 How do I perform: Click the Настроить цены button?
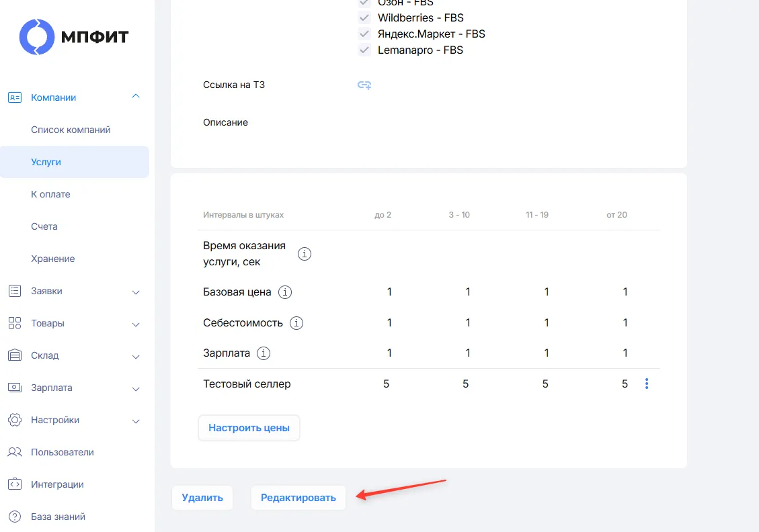[249, 427]
